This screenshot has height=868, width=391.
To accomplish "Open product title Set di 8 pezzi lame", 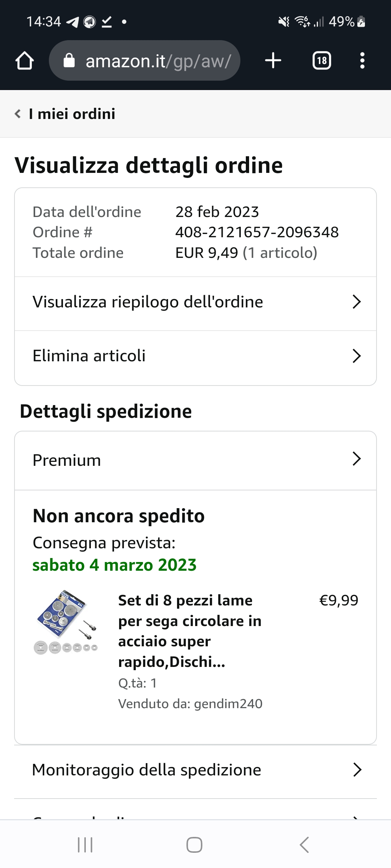I will pyautogui.click(x=190, y=631).
